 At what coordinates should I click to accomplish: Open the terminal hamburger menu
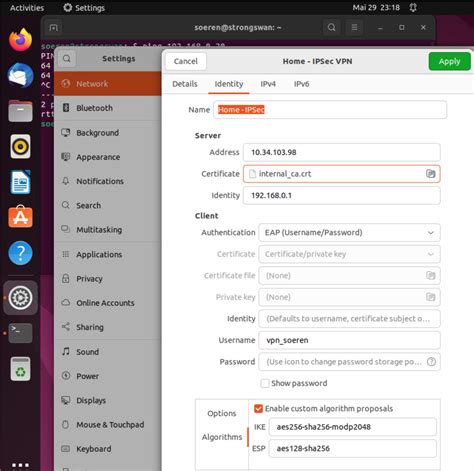tap(354, 27)
